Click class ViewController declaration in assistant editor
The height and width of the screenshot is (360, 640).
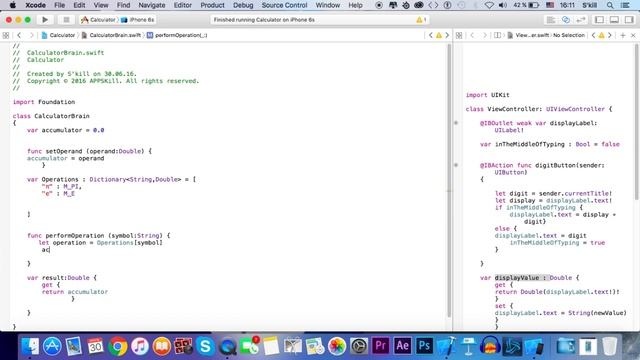(x=539, y=109)
